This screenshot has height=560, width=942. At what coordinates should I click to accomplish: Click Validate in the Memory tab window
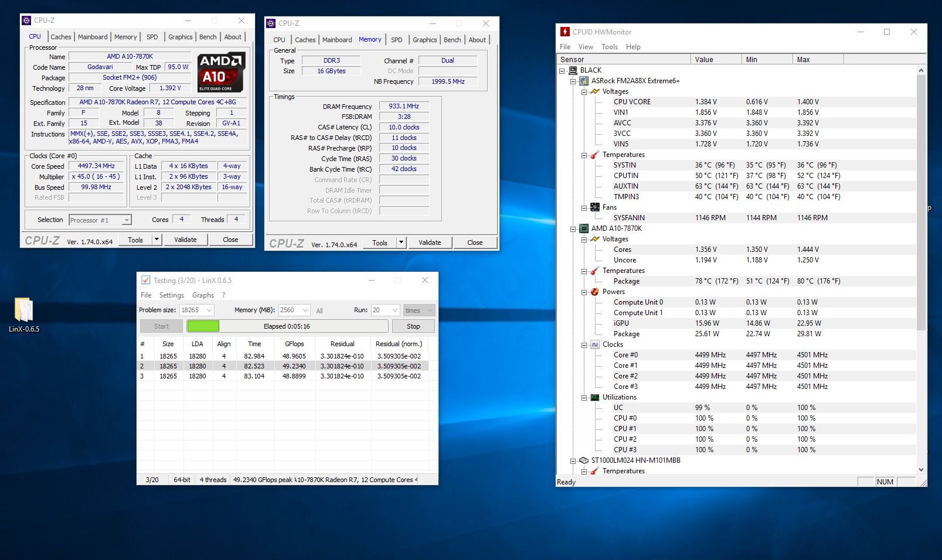pos(430,243)
